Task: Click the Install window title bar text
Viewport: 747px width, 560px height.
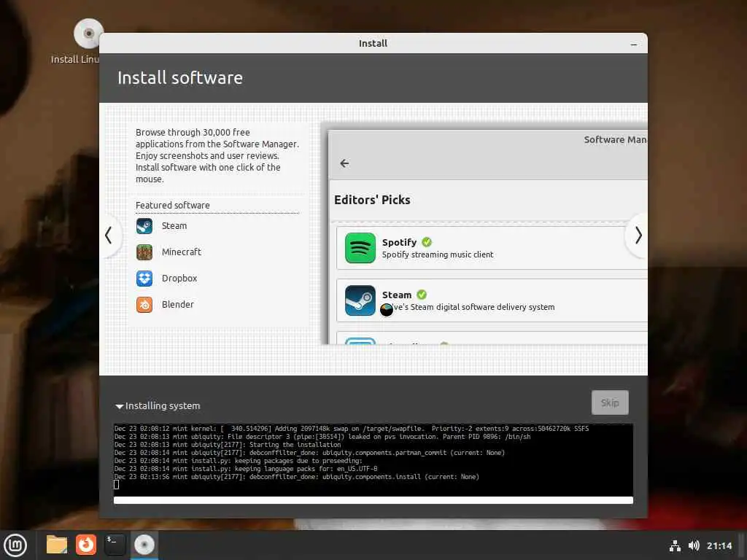Action: click(373, 43)
